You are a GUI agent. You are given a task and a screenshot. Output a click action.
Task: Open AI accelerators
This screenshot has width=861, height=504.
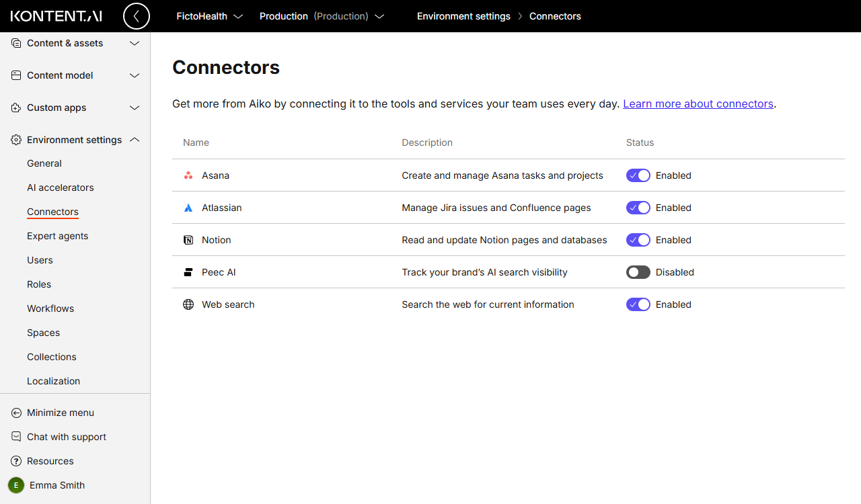(x=61, y=187)
